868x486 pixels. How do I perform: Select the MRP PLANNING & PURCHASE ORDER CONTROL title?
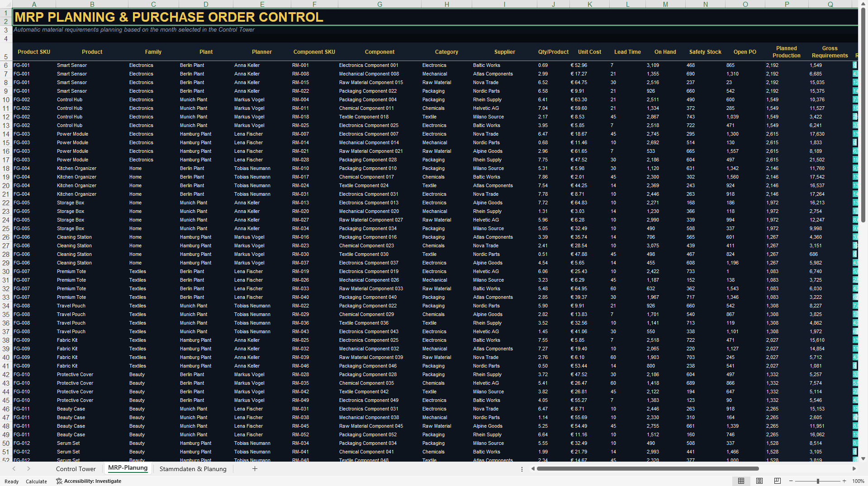pos(169,17)
